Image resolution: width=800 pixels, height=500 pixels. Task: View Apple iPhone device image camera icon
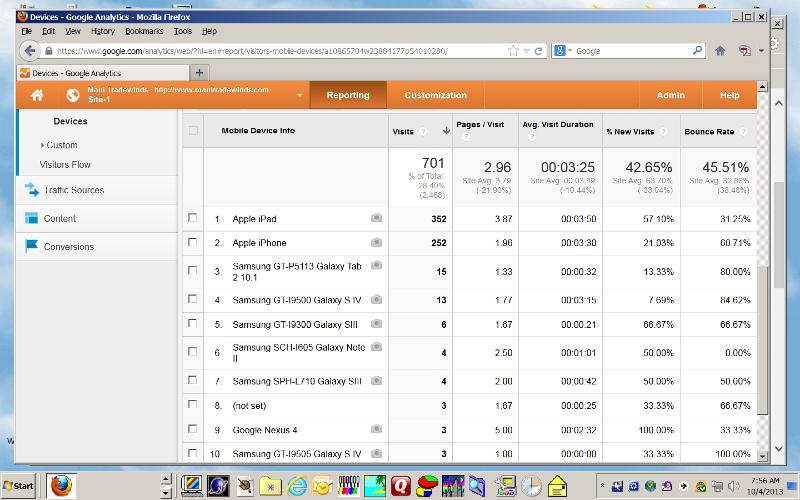pos(376,242)
